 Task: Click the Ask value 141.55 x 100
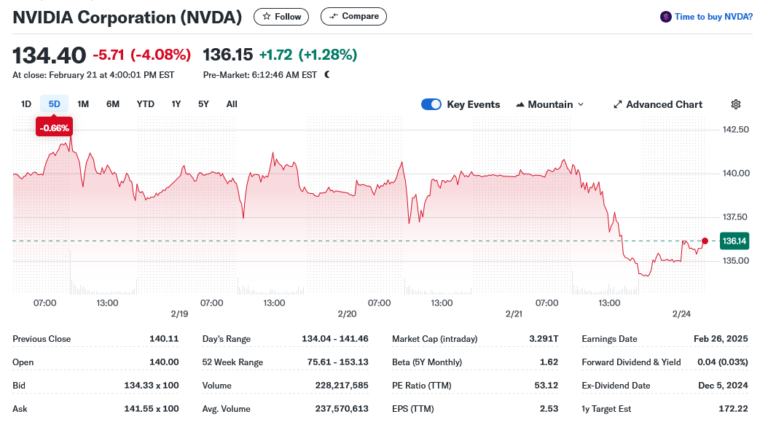pos(151,408)
